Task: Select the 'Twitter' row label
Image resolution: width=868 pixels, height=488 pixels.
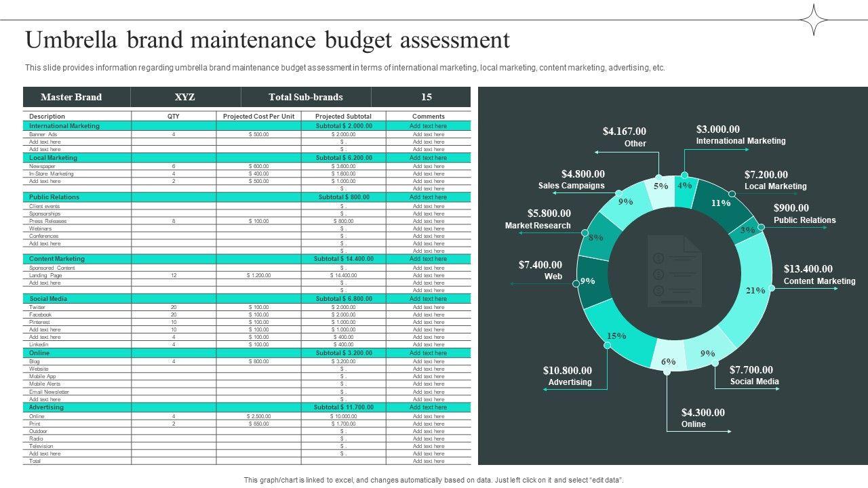Action: coord(37,307)
